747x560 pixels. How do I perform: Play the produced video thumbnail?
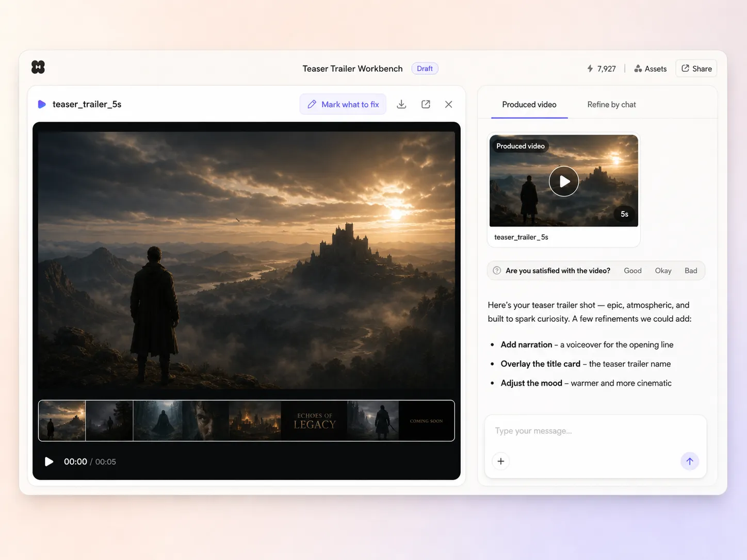coord(564,181)
